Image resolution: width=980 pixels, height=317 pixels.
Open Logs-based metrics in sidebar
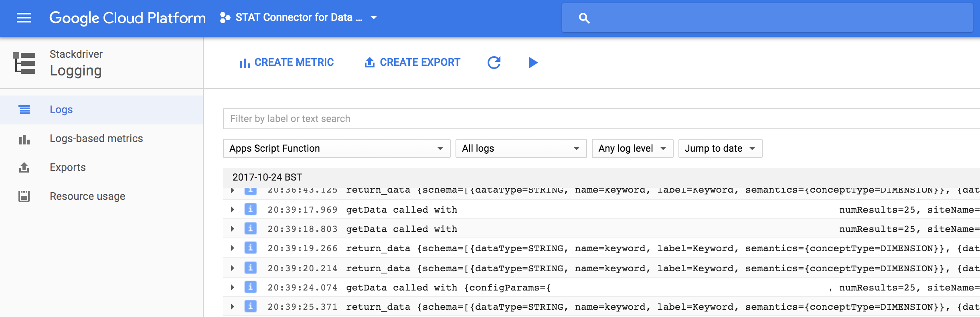point(101,138)
